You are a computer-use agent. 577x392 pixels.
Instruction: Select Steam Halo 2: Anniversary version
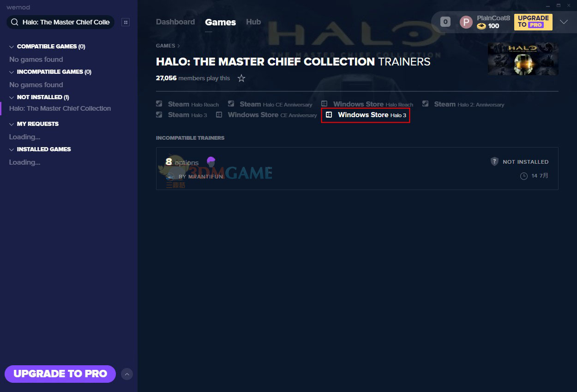tap(463, 104)
